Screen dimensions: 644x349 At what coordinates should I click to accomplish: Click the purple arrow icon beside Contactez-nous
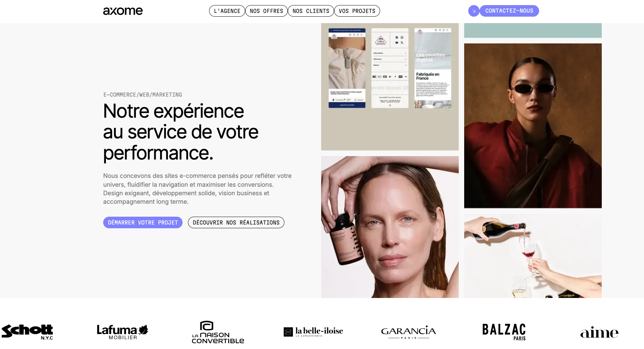click(474, 11)
